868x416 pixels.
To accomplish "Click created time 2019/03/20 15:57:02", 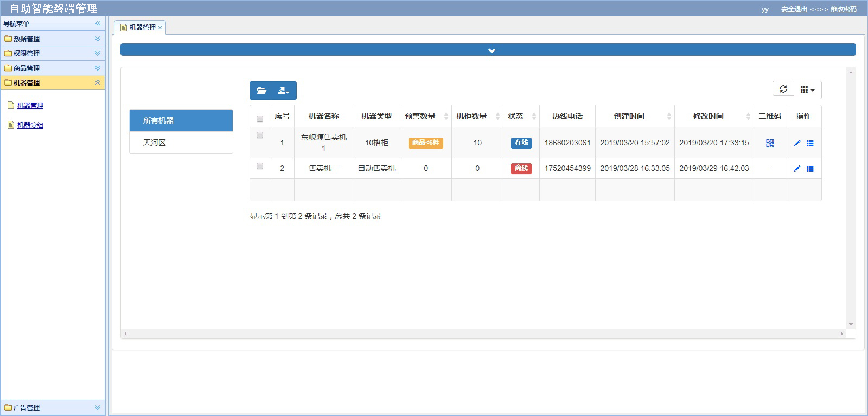I will [x=635, y=143].
